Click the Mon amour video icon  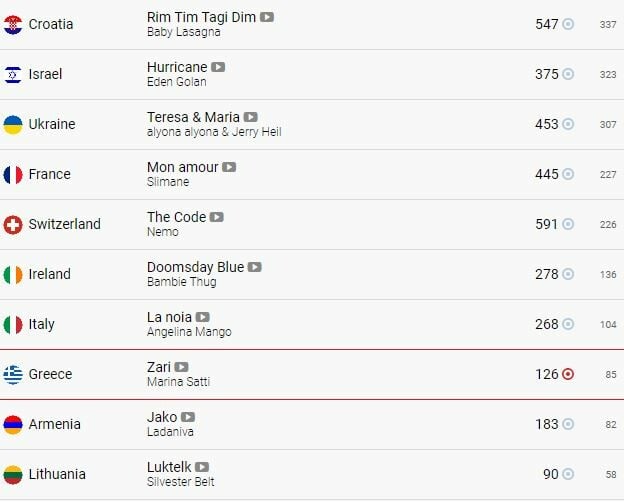pos(229,167)
